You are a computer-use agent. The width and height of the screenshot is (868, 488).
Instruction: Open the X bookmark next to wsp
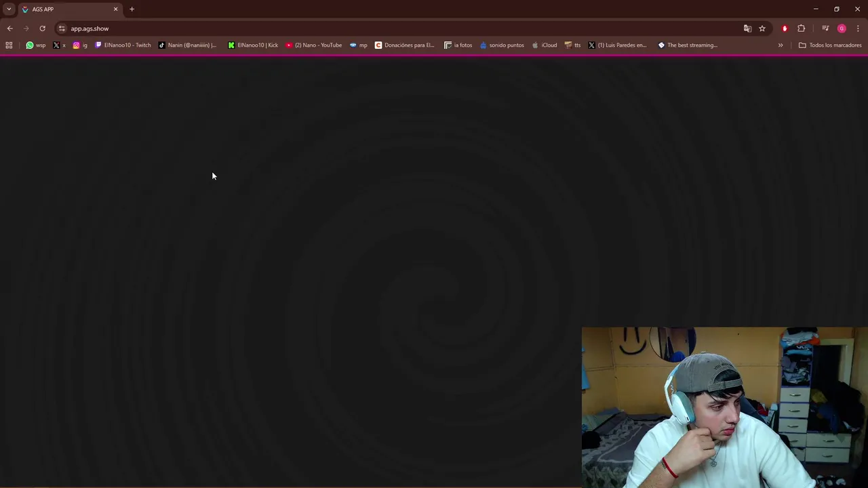[x=58, y=45]
